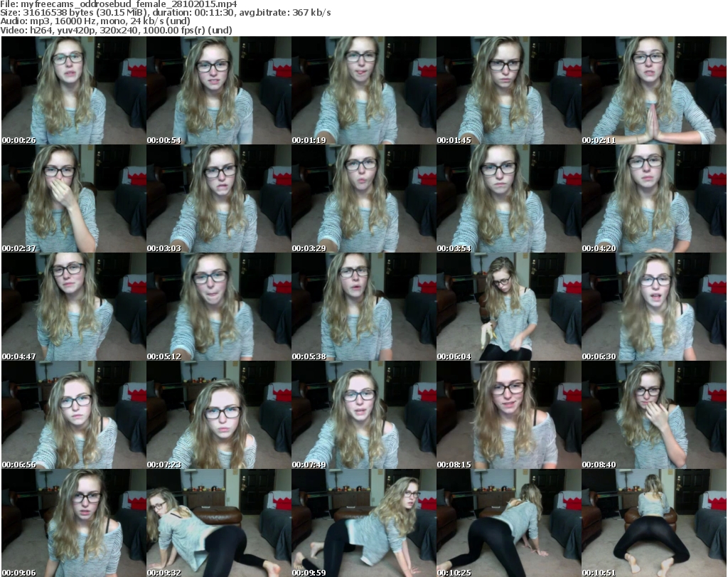Image resolution: width=728 pixels, height=577 pixels.
Task: Select the thumbnail marked 00:03:54
Action: click(509, 198)
